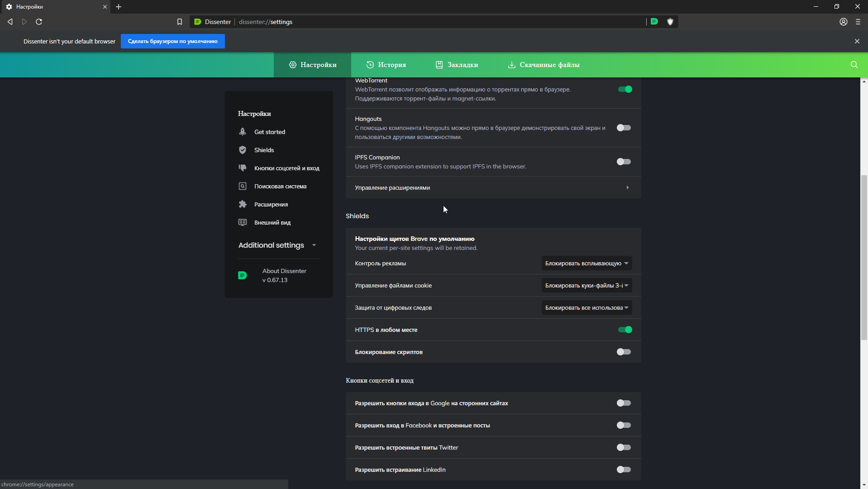The width and height of the screenshot is (868, 489).
Task: Switch to the Скачанные файлы tab
Action: pyautogui.click(x=544, y=65)
